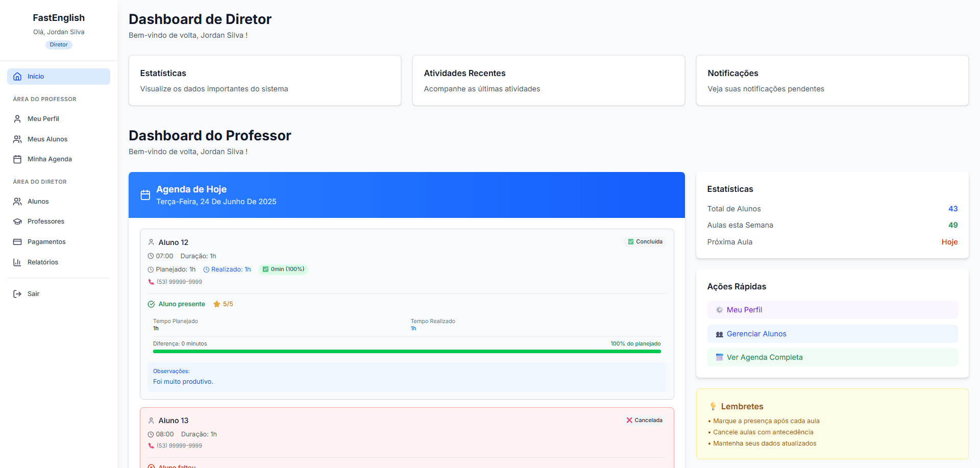Click the Concluída status badge of Aluno 12
Image resolution: width=980 pixels, height=468 pixels.
tap(645, 242)
